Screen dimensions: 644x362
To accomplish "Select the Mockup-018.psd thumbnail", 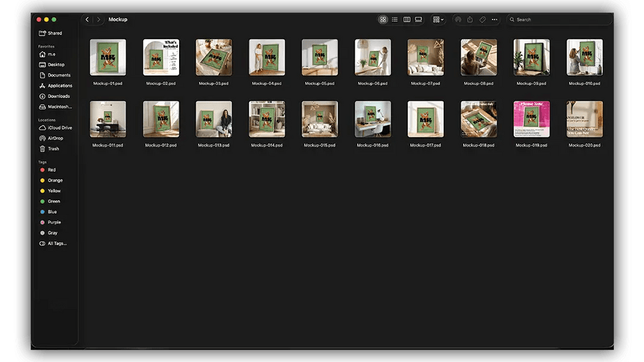I will (x=478, y=119).
